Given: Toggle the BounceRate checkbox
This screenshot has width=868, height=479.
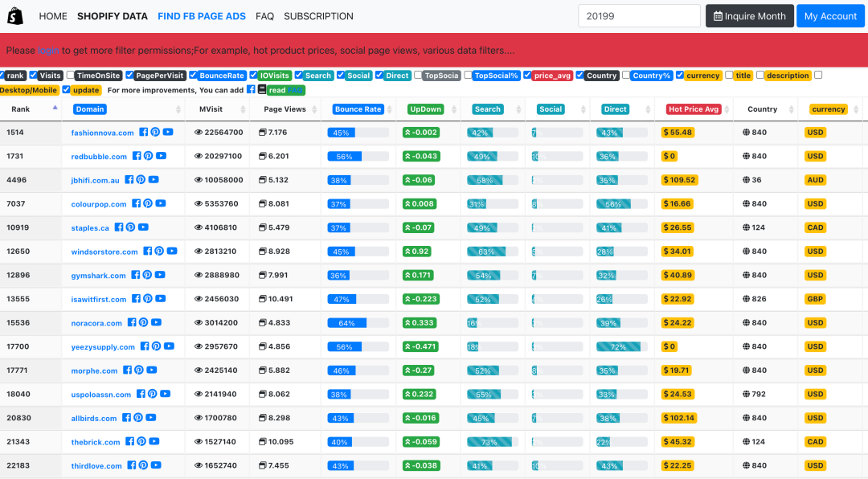Looking at the screenshot, I should pyautogui.click(x=193, y=75).
